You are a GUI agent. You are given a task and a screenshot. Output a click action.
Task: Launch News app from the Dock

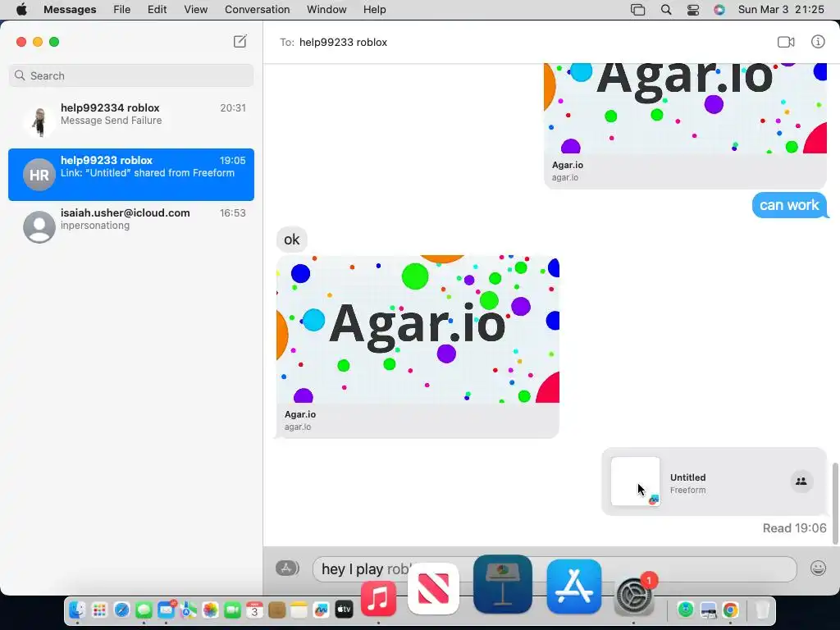[433, 589]
